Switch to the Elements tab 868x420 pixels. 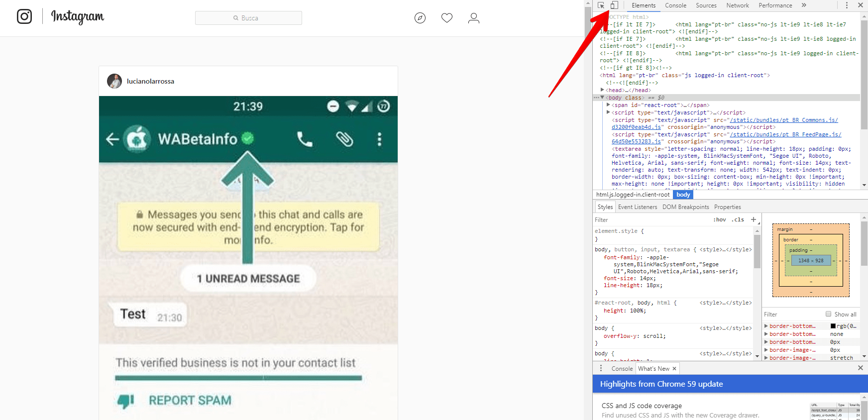(644, 5)
